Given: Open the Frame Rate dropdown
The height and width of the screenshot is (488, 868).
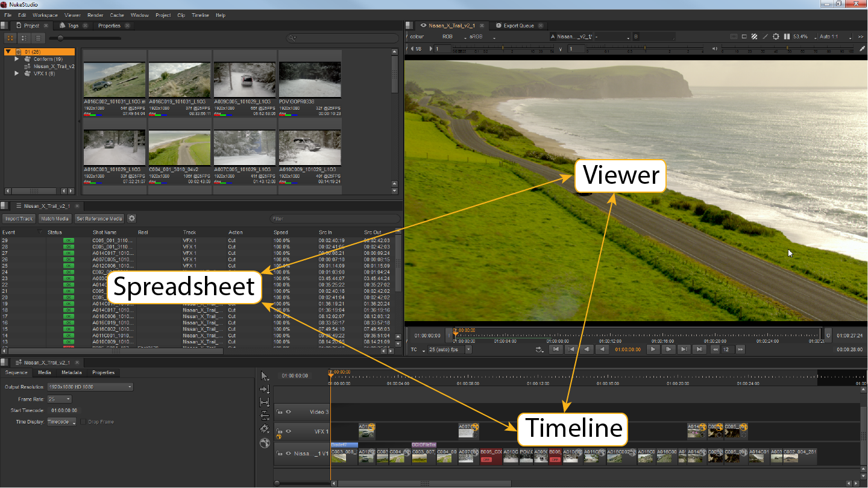Looking at the screenshot, I should (60, 399).
